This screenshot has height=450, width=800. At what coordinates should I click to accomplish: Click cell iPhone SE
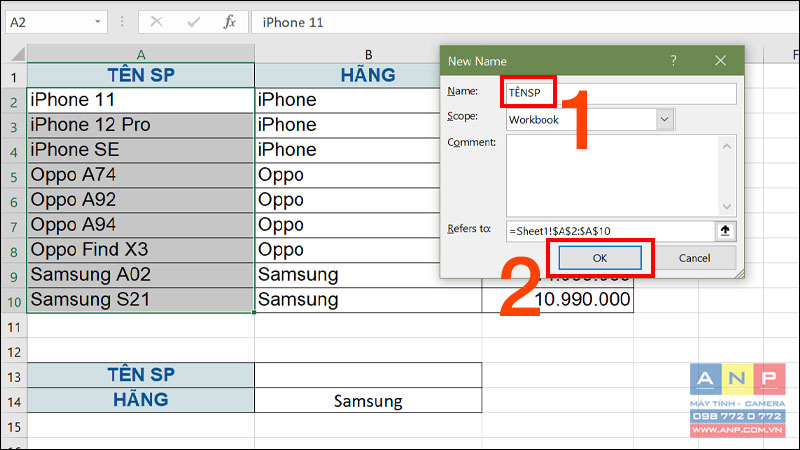click(141, 150)
